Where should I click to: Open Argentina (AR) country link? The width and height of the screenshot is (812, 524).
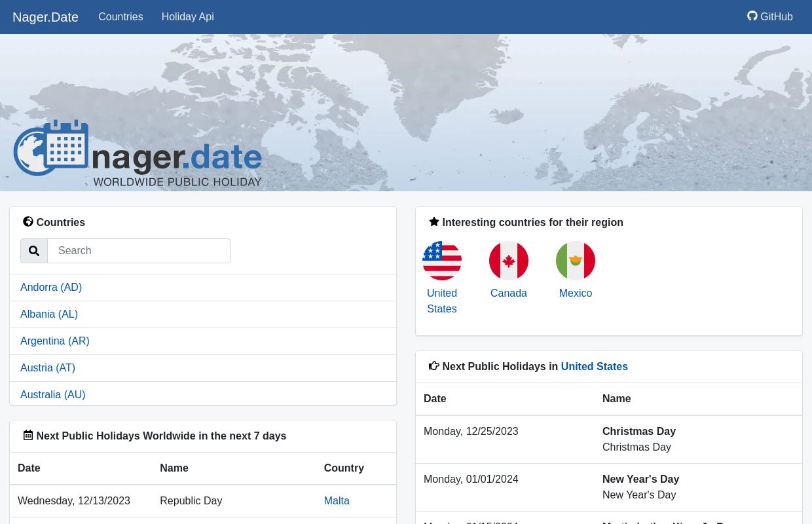[55, 341]
